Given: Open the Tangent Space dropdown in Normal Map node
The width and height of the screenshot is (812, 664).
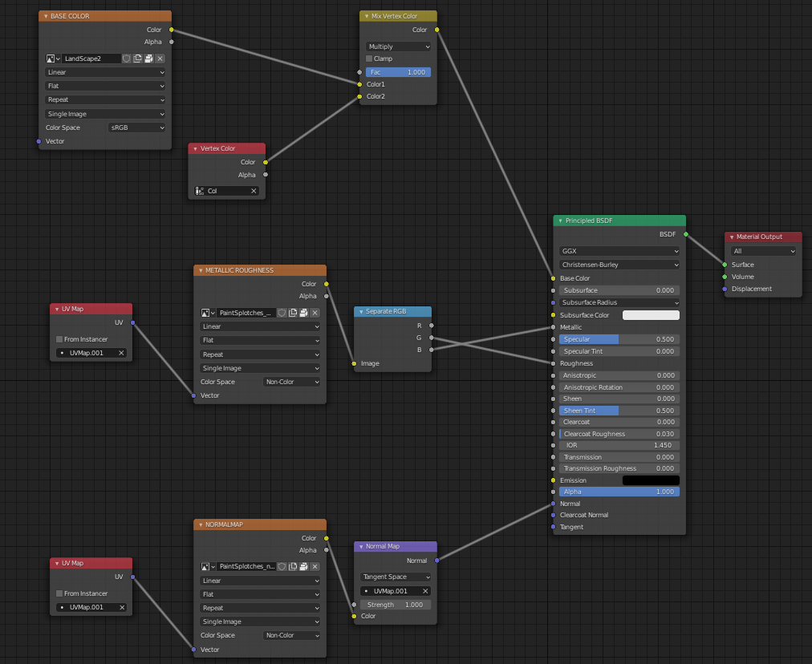Looking at the screenshot, I should click(x=395, y=576).
